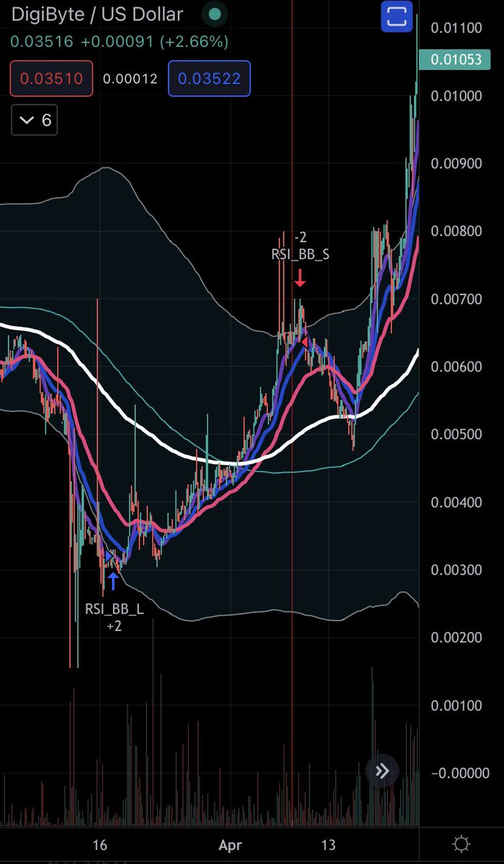Click the green status dot beside the symbol name
The image size is (504, 864).
tap(214, 14)
